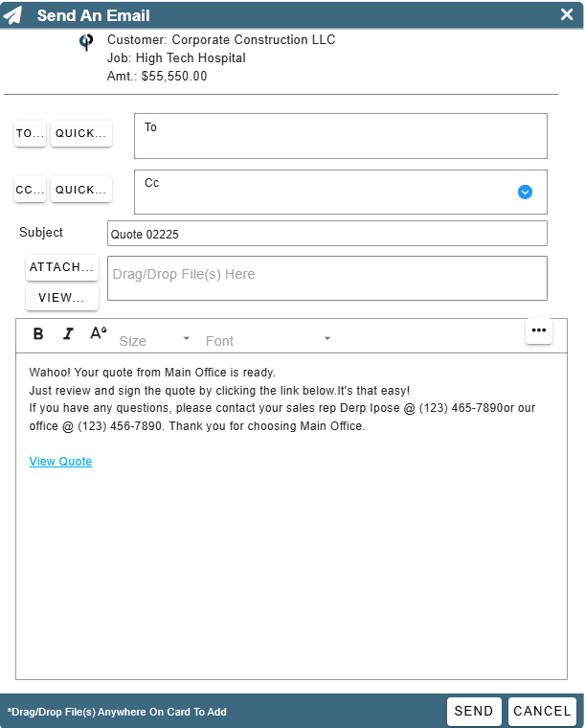The image size is (585, 728).
Task: Follow the View Quote link
Action: click(60, 462)
